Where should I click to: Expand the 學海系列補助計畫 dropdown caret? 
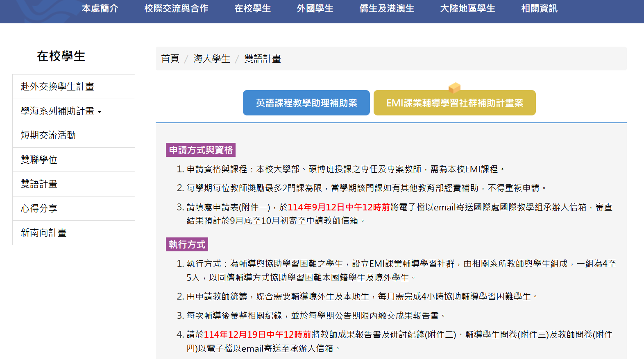[x=100, y=112]
